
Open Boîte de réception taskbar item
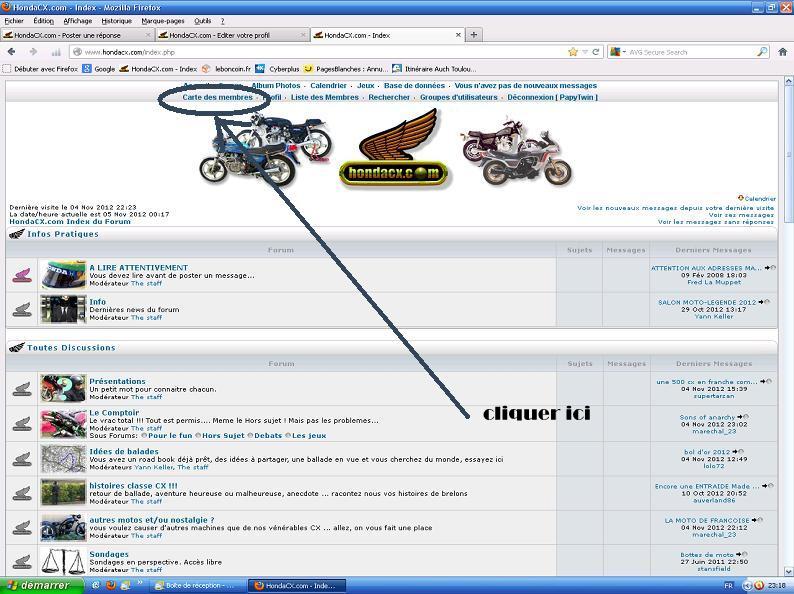pyautogui.click(x=197, y=585)
